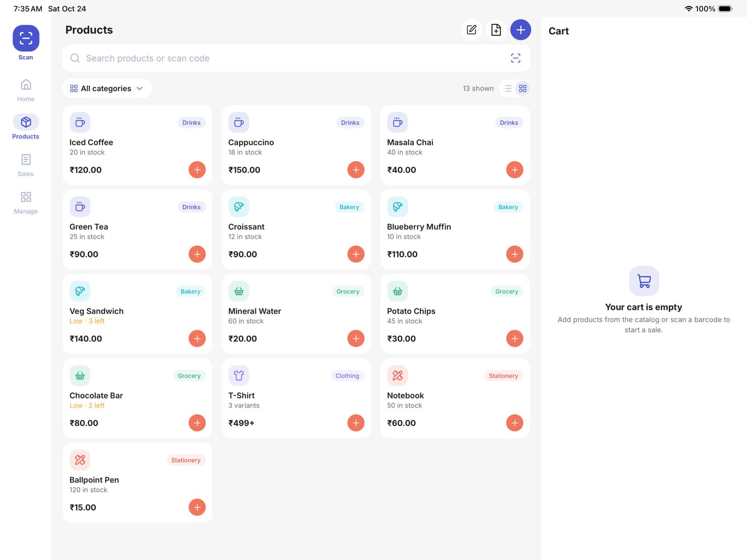The width and height of the screenshot is (747, 560).
Task: Click the battery indicator in status bar
Action: click(726, 8)
